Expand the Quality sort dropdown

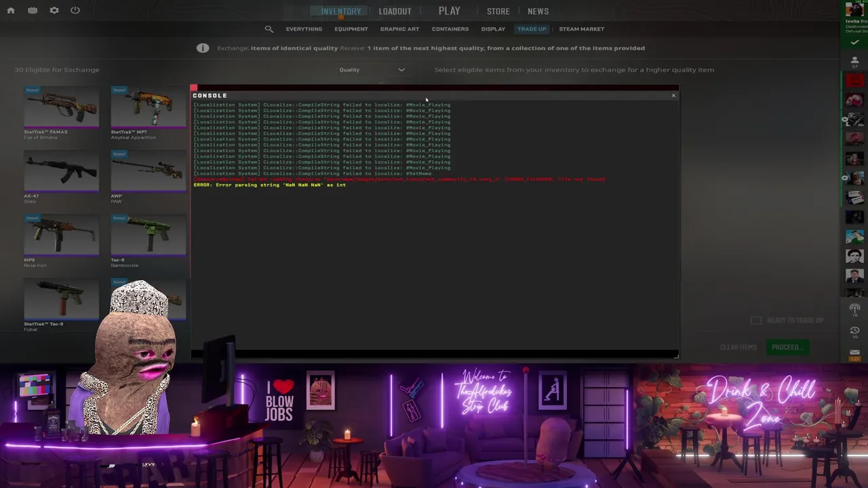click(372, 70)
